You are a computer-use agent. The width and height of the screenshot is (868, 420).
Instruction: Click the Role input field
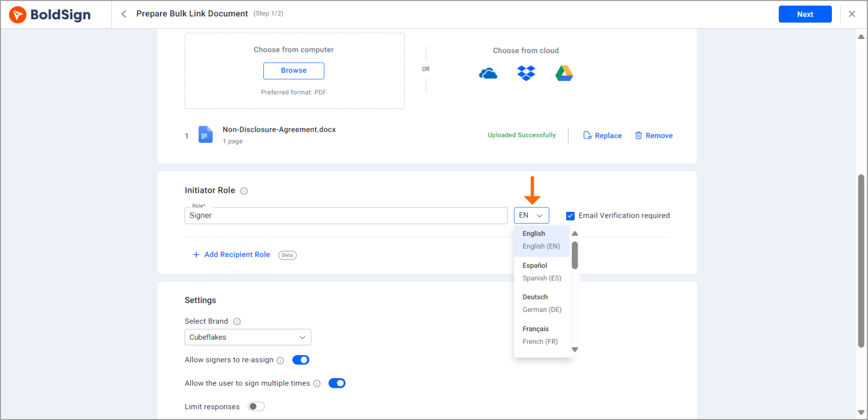click(346, 215)
